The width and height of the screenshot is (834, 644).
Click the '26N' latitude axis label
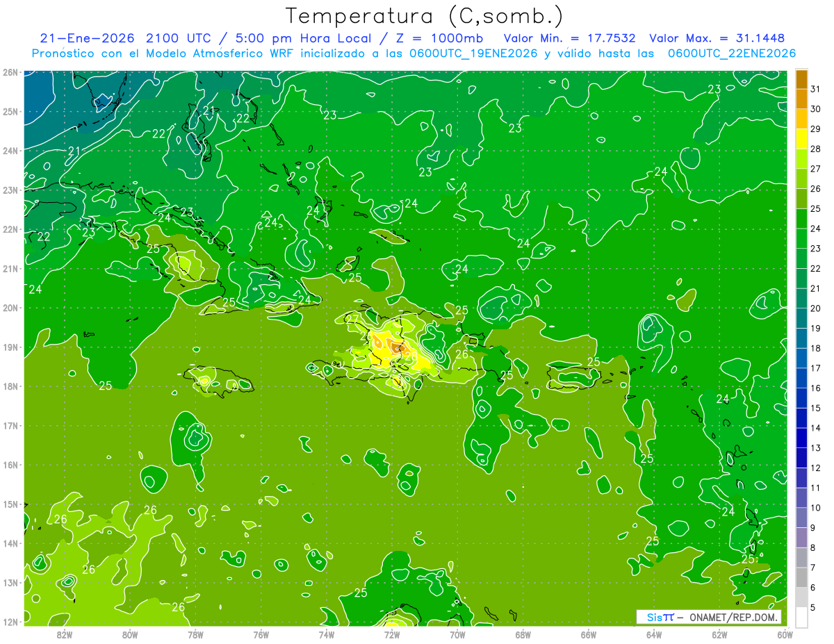point(10,72)
